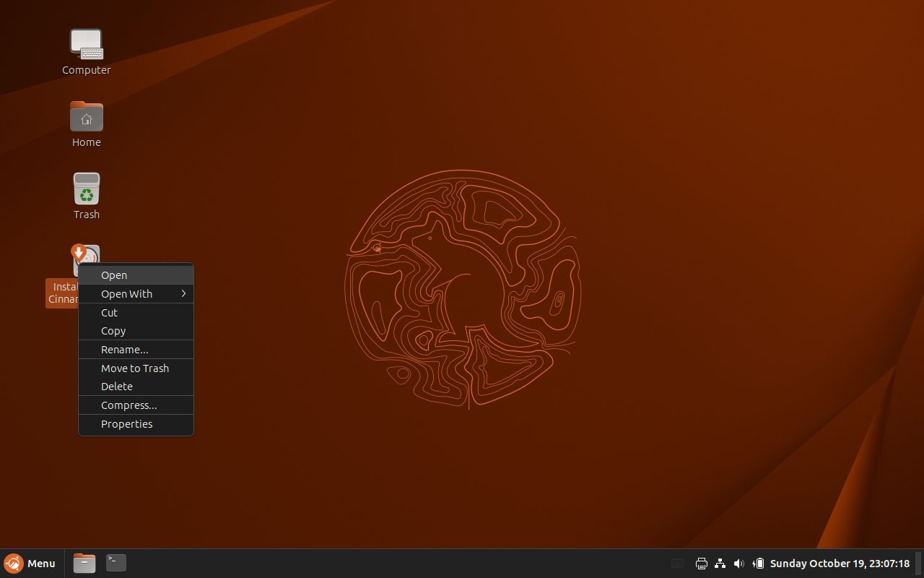The width and height of the screenshot is (924, 578).
Task: Choose Open from the context menu
Action: [x=136, y=275]
